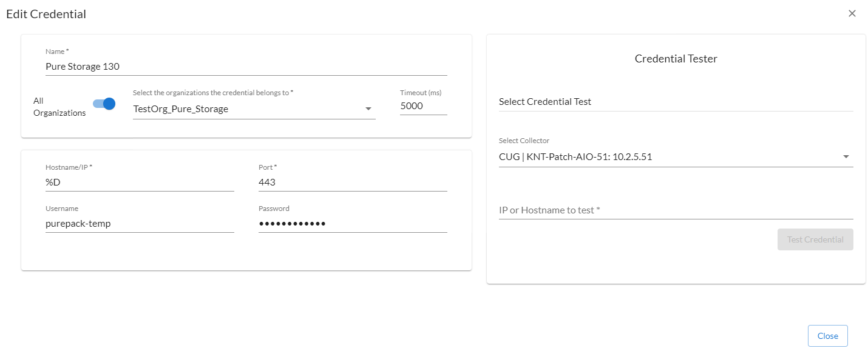Focus the IP or Hostname to test field
Image resolution: width=868 pixels, height=351 pixels.
[676, 210]
